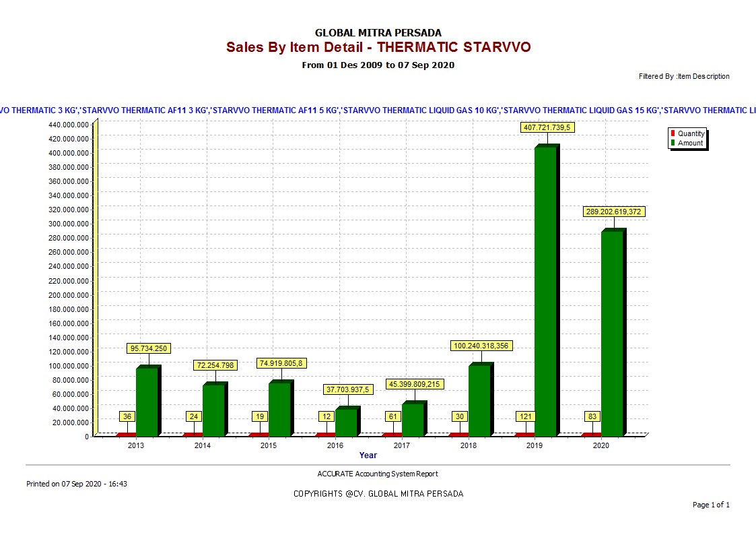Click the 100.240.318,356 value label

[x=481, y=346]
